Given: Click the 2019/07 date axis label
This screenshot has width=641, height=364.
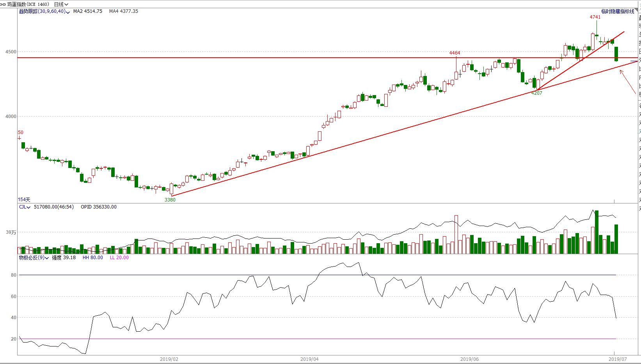Looking at the screenshot, I should pos(618,359).
